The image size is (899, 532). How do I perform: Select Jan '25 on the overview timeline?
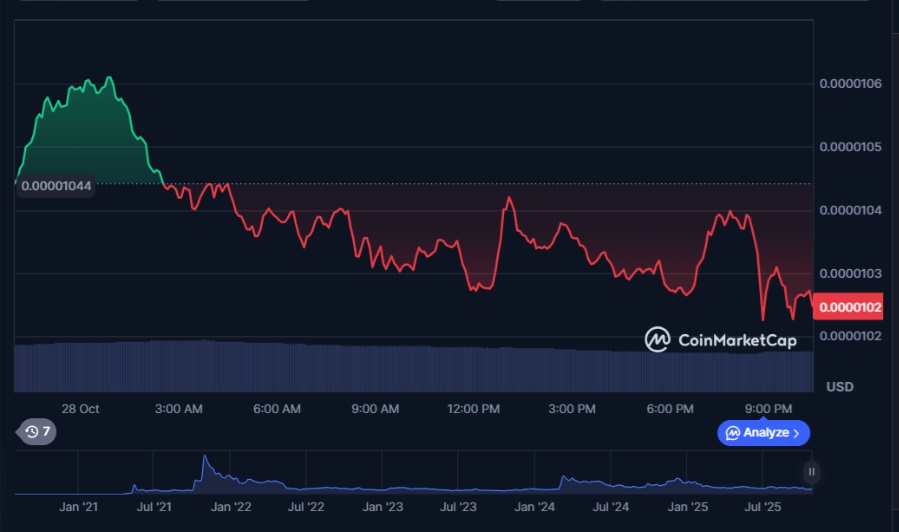click(687, 507)
